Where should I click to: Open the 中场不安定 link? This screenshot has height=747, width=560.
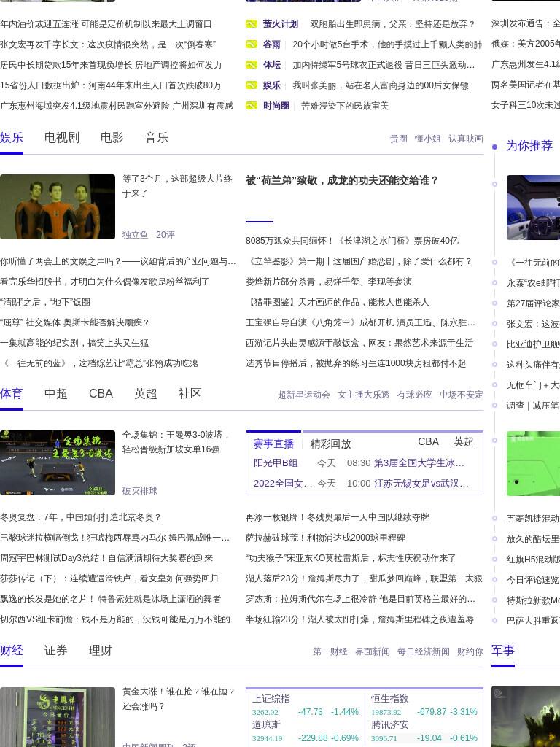tap(462, 395)
